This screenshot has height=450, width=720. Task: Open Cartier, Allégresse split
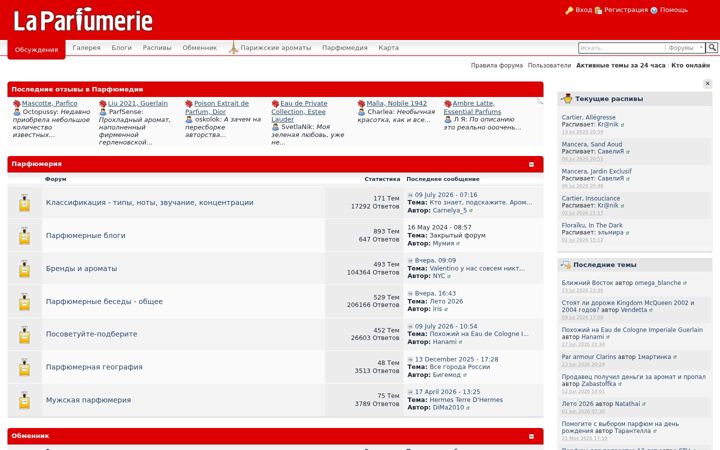588,118
